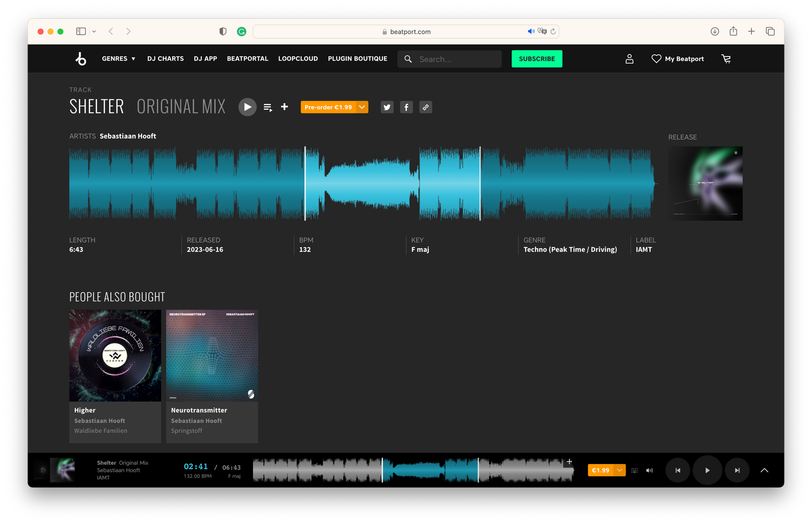Viewport: 812px width, 524px height.
Task: Go to DJ CHARTS
Action: 165,59
